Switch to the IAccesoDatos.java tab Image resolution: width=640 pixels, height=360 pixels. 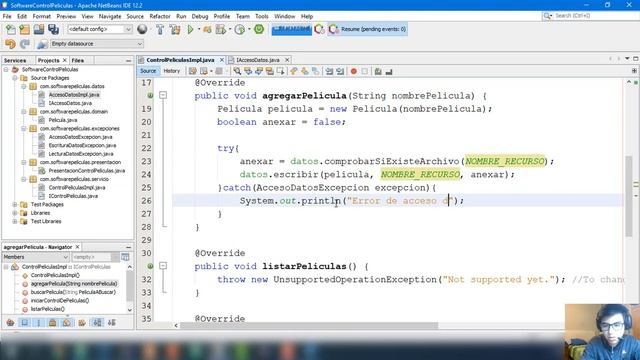coord(258,60)
